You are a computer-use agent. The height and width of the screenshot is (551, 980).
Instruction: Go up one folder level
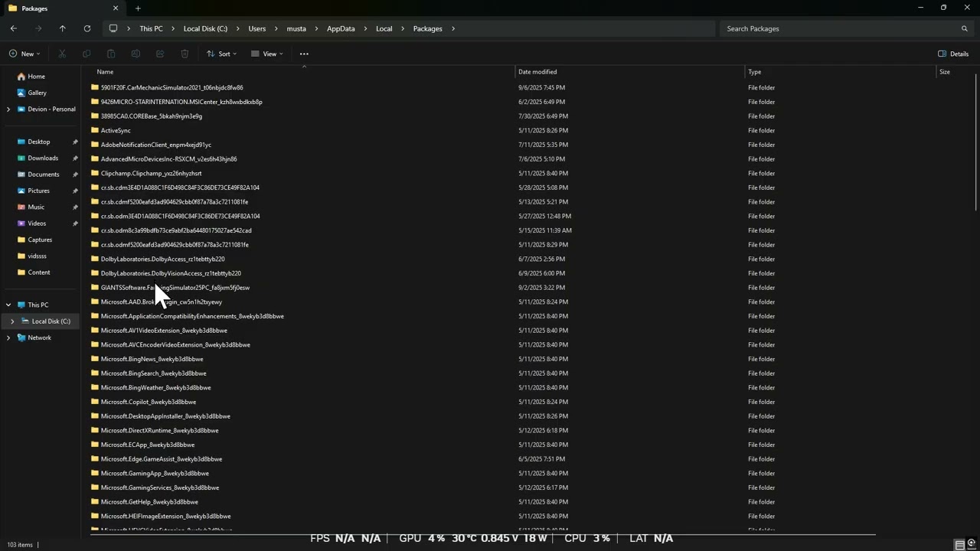(x=63, y=28)
